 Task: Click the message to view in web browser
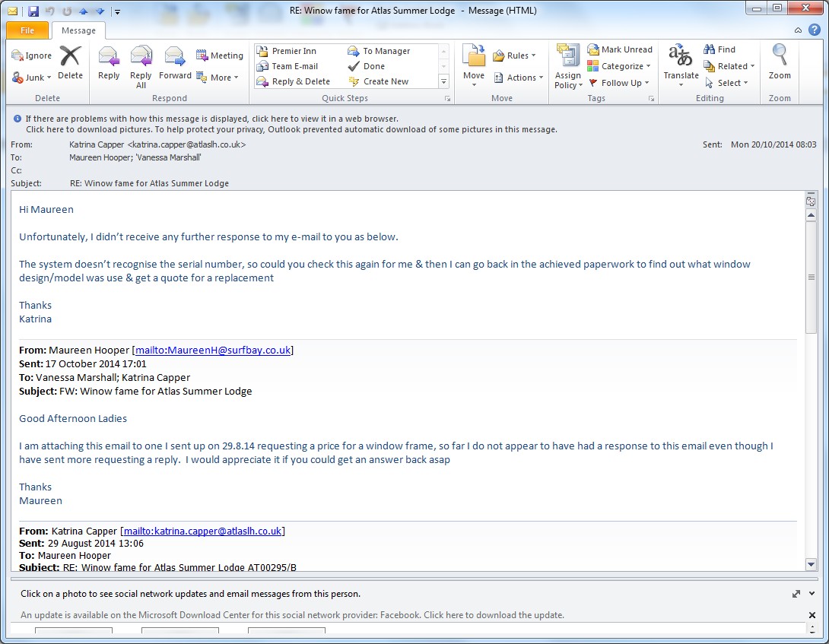coord(212,119)
